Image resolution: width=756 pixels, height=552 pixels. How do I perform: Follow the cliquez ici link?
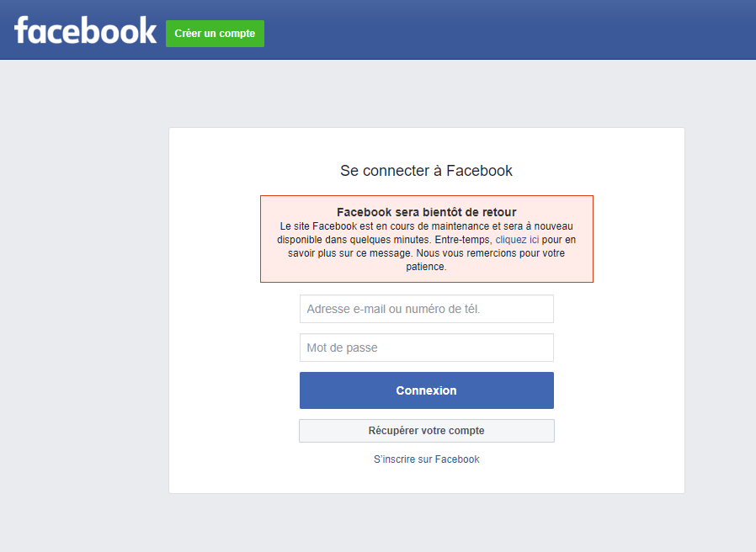point(517,240)
